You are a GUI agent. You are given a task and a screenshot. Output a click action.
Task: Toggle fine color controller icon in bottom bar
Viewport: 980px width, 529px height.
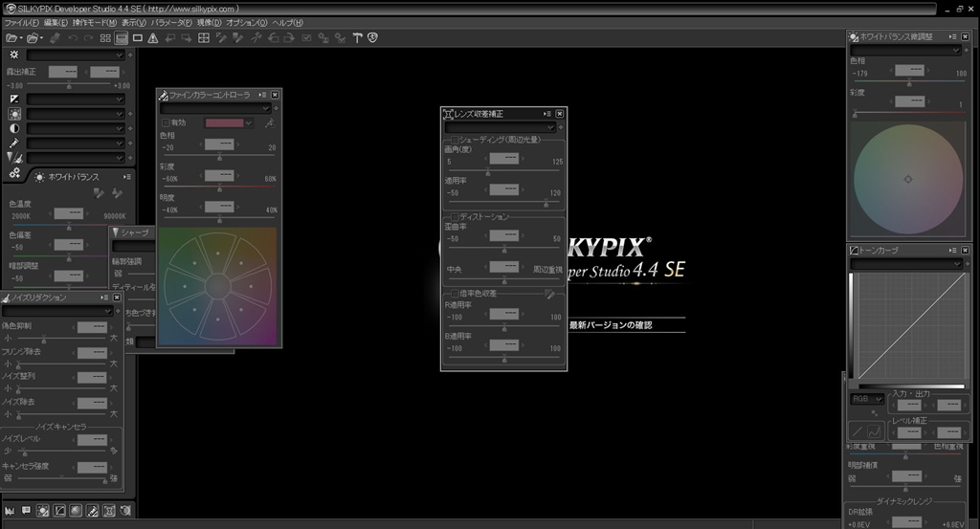coord(93,511)
